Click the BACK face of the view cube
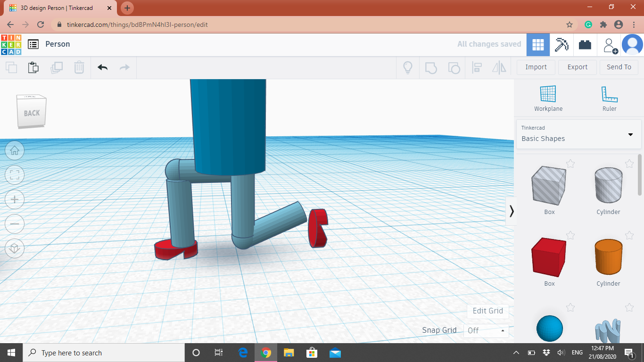The height and width of the screenshot is (362, 644). 32,113
